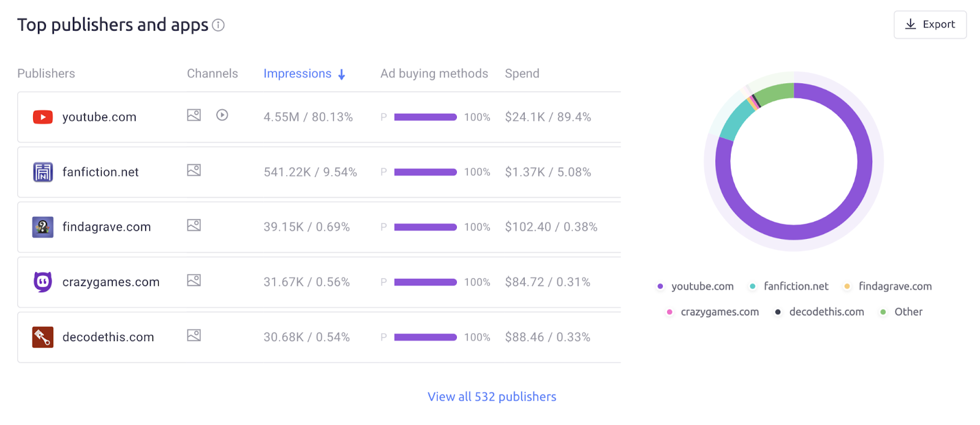Select the display ads channel icon for youtube.com

point(193,115)
